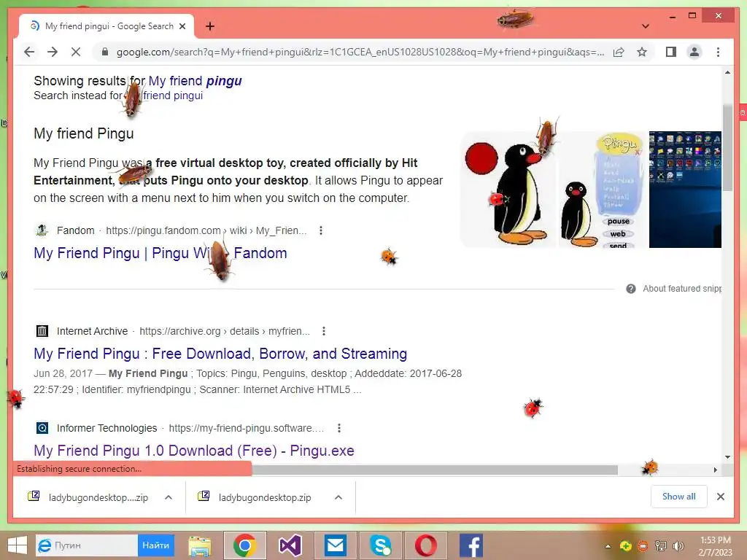The image size is (747, 560).
Task: Click the taskbar search field with Путин
Action: tap(87, 545)
